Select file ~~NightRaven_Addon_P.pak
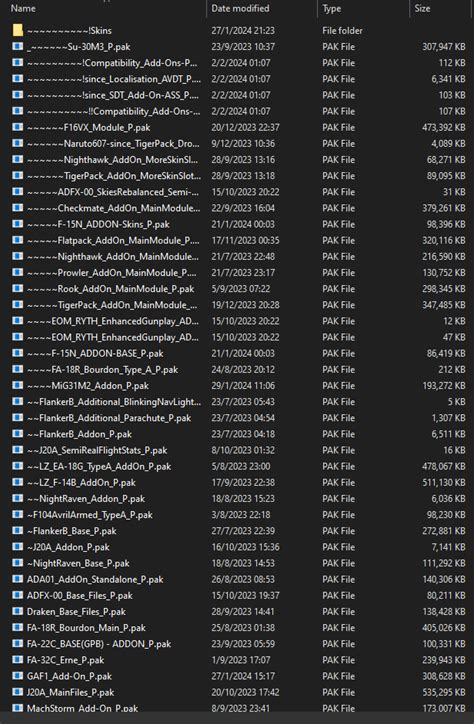The height and width of the screenshot is (724, 474). point(86,499)
